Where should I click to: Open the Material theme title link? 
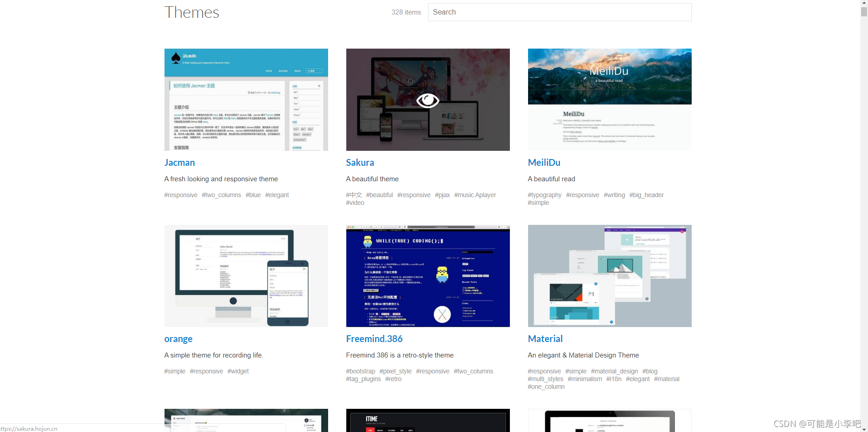(545, 339)
